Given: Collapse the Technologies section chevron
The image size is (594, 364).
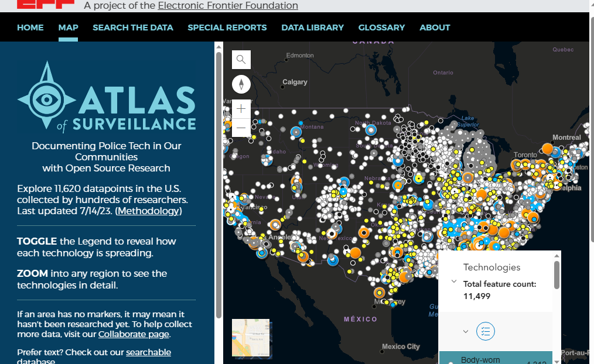Looking at the screenshot, I should [x=454, y=281].
